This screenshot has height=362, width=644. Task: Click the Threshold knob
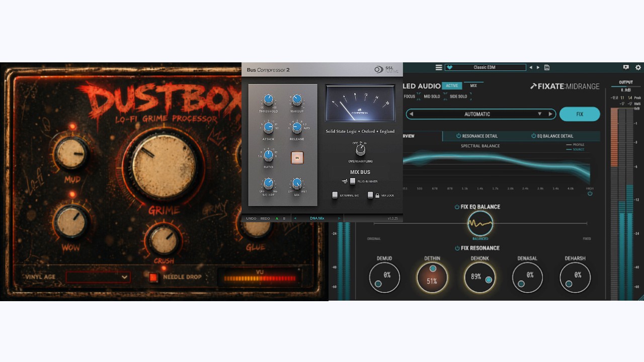[x=268, y=100]
